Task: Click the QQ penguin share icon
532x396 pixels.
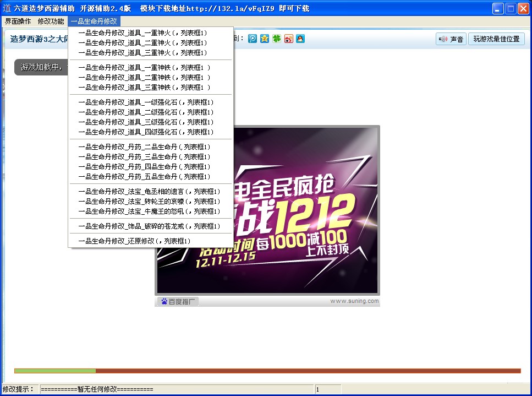Action: tap(300, 39)
